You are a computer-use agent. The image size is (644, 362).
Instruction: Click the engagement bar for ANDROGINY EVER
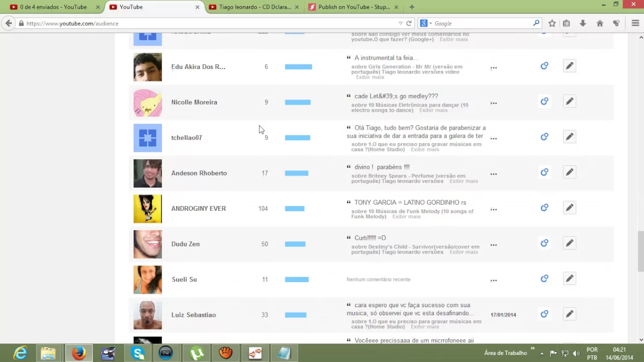pyautogui.click(x=294, y=208)
